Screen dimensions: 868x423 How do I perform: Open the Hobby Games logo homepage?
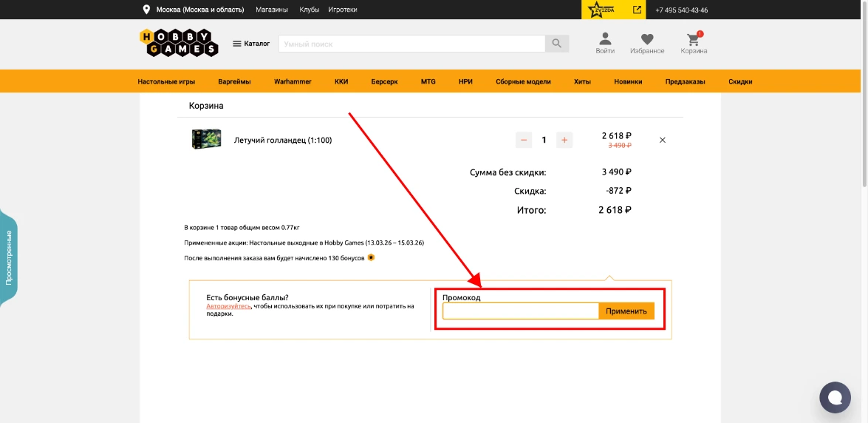click(x=179, y=43)
